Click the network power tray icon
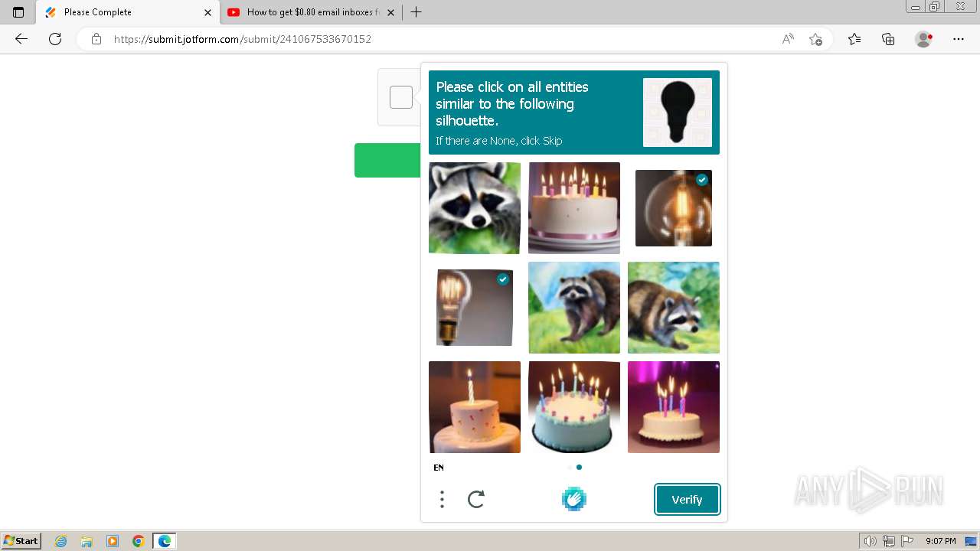 point(889,541)
